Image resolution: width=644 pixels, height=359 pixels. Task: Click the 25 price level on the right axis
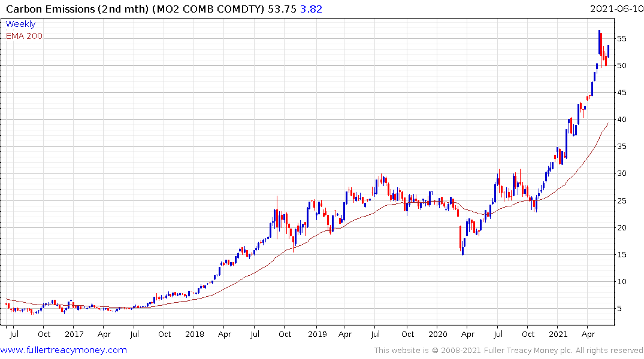tap(621, 200)
